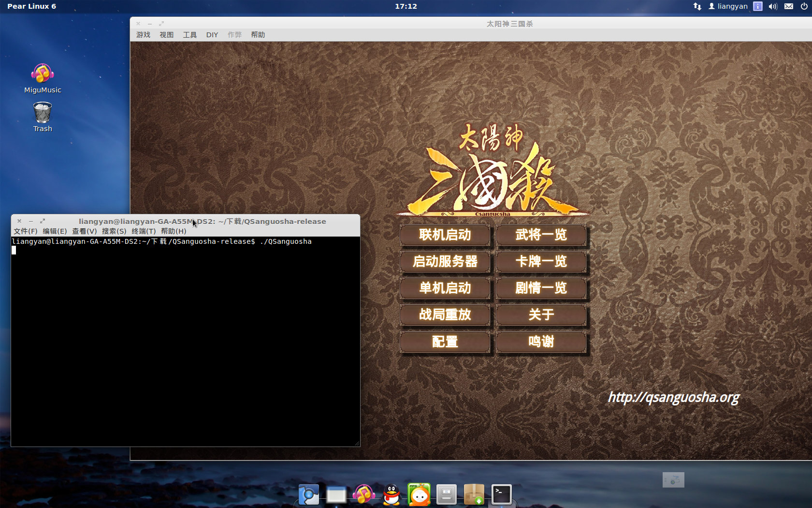Screen dimensions: 812x508
Task: Open terminal 帮助(H) menu
Action: [174, 231]
